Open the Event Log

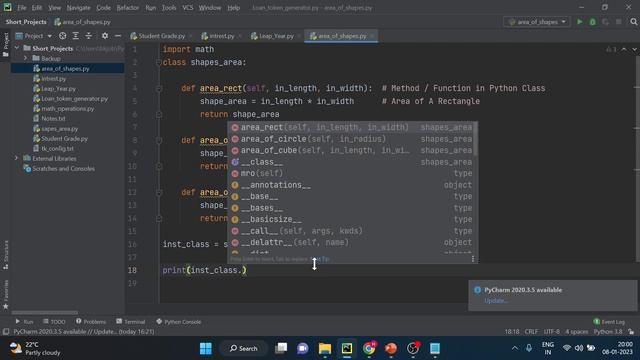point(609,322)
